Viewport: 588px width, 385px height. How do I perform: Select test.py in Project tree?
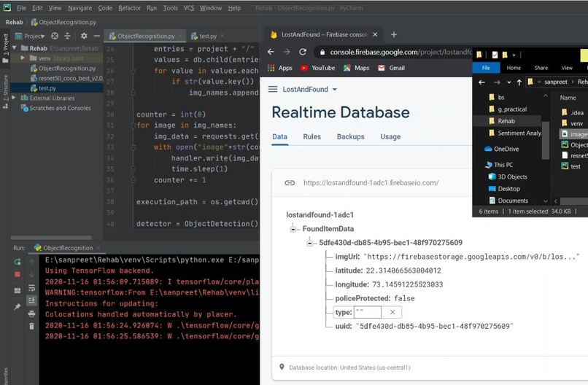[x=44, y=88]
